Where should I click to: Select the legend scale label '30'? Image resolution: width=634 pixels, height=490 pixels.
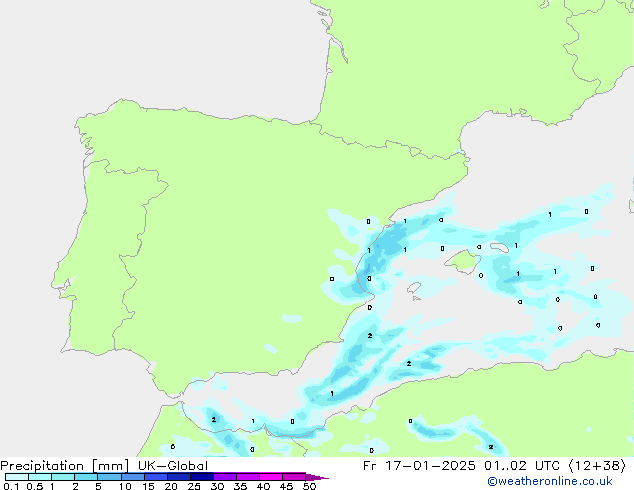point(217,486)
